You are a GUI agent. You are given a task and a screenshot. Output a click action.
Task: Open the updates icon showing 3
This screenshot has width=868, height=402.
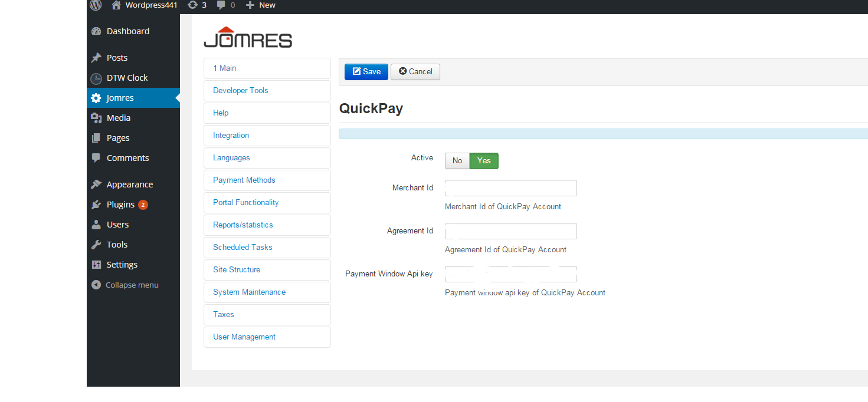pyautogui.click(x=192, y=5)
